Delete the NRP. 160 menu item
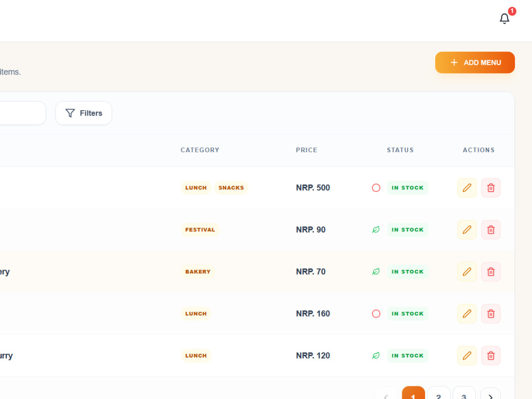This screenshot has height=399, width=532. click(x=491, y=313)
